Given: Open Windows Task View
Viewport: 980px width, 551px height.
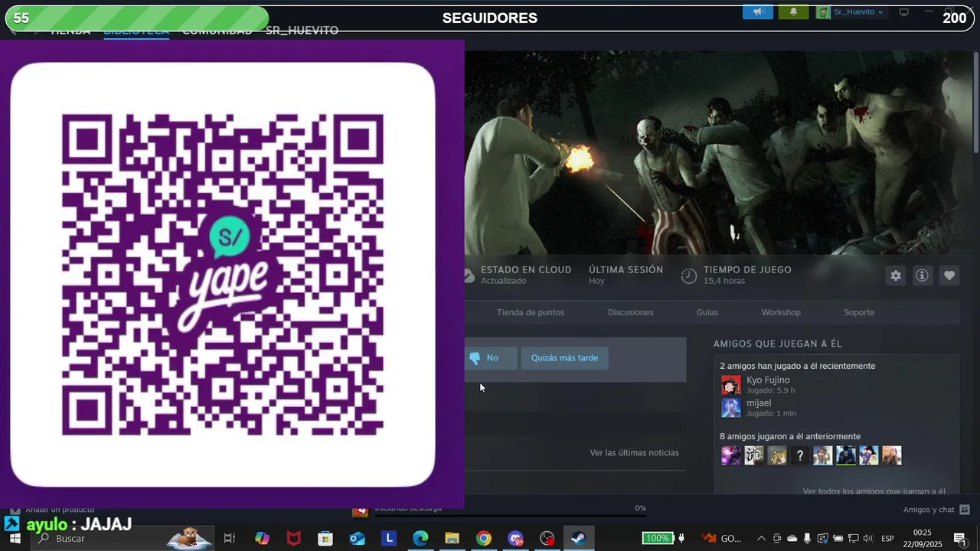Looking at the screenshot, I should (x=229, y=539).
